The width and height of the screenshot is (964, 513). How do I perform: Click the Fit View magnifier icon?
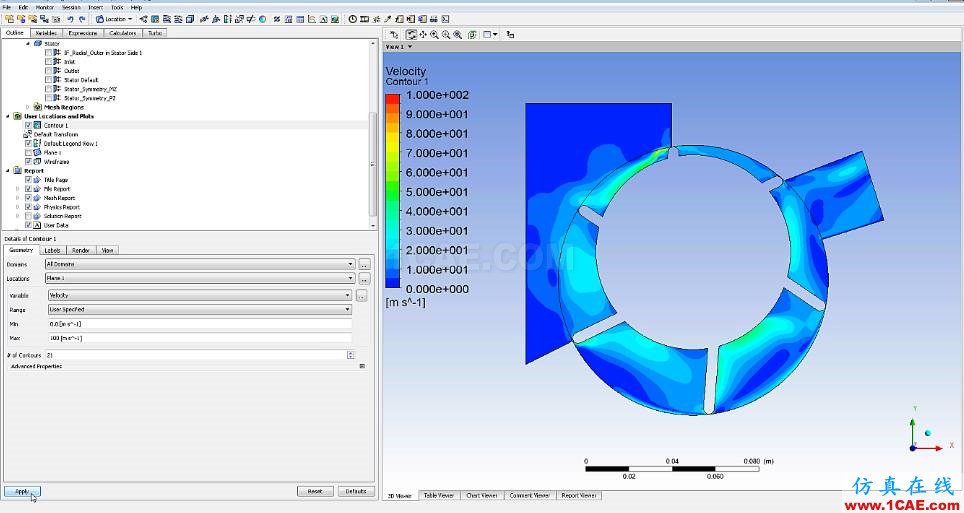tap(457, 35)
